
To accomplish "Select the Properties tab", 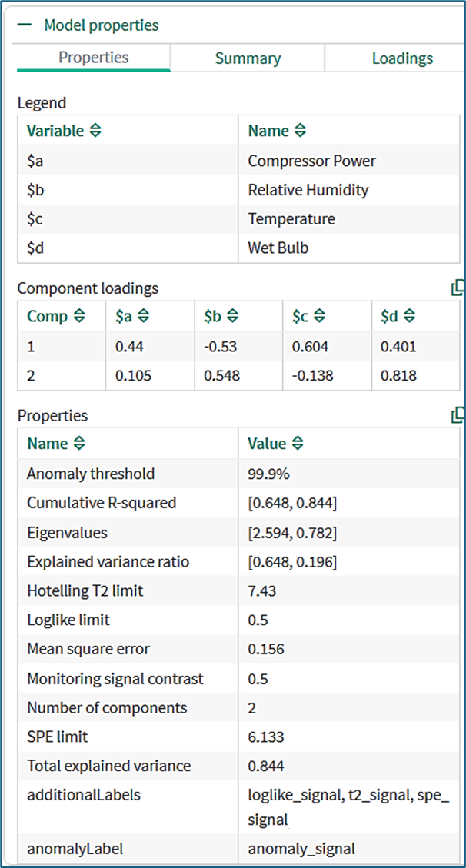I will [94, 58].
